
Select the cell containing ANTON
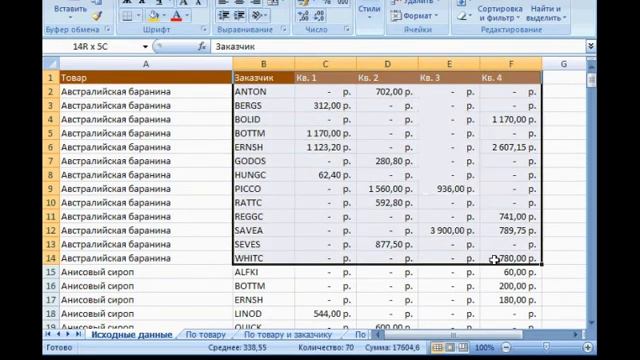click(x=263, y=92)
